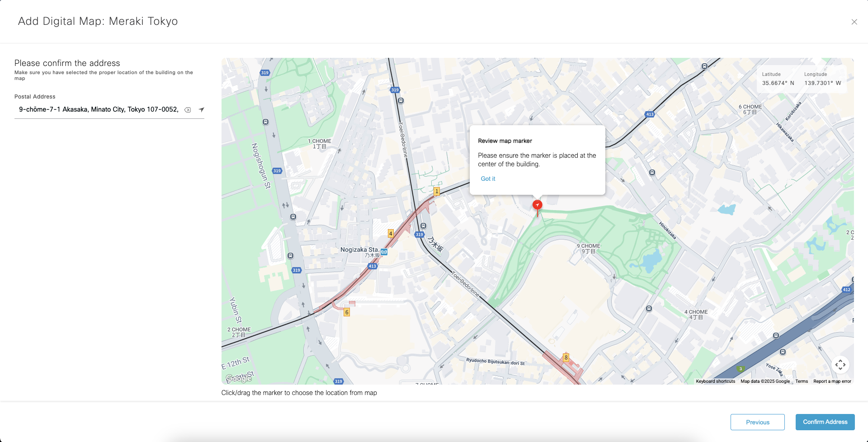868x442 pixels.
Task: Open Keyboard shortcuts on the map
Action: (715, 381)
